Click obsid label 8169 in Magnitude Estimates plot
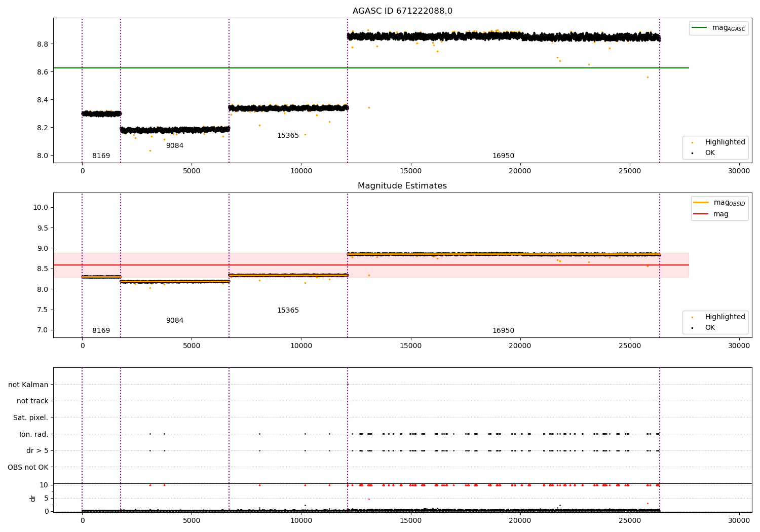The image size is (760, 532). (101, 331)
